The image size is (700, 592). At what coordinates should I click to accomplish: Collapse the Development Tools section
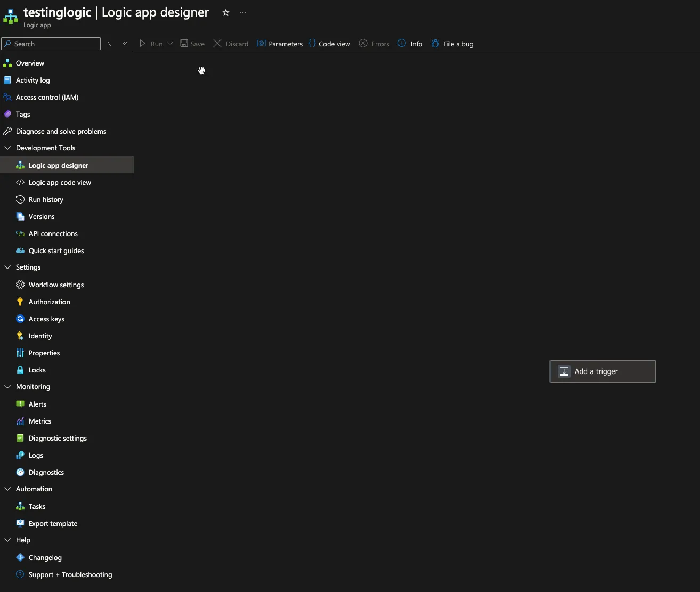pyautogui.click(x=7, y=148)
